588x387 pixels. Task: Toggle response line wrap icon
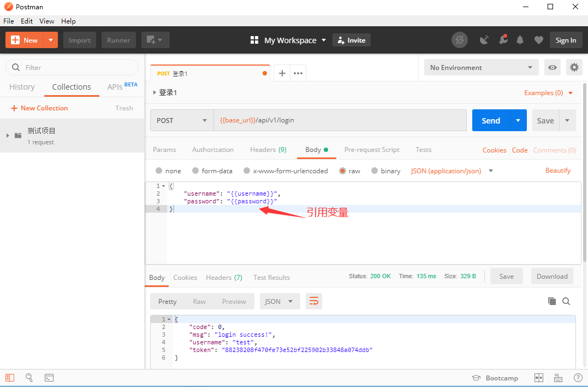(x=314, y=301)
